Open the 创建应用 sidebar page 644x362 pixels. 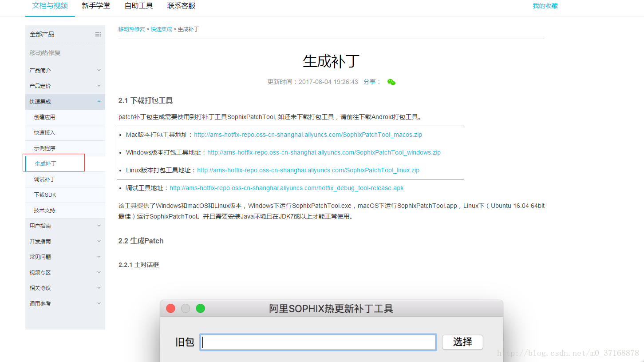pyautogui.click(x=65, y=117)
